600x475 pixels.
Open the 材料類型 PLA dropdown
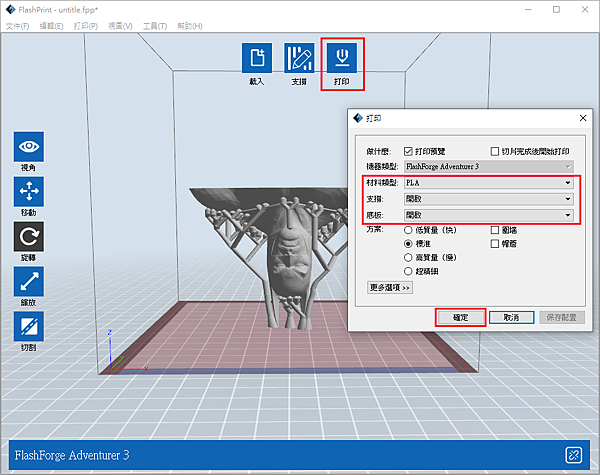click(489, 183)
